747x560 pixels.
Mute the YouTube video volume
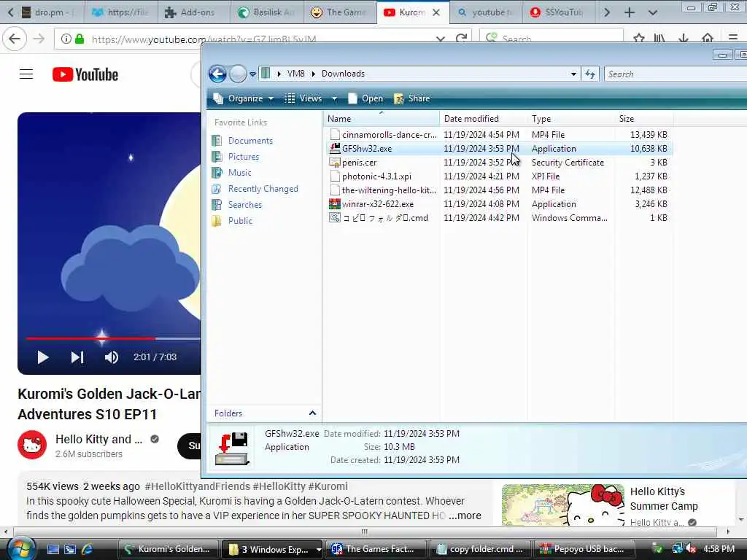click(x=112, y=357)
